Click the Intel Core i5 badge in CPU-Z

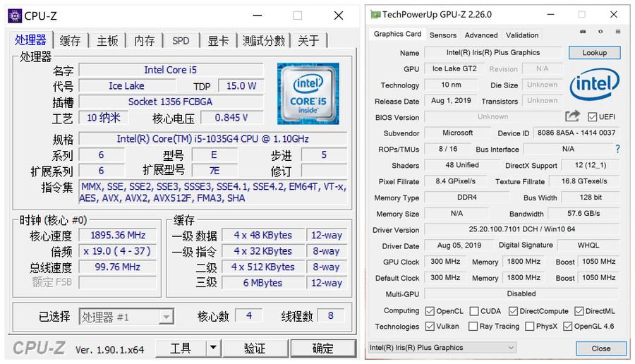(x=308, y=94)
